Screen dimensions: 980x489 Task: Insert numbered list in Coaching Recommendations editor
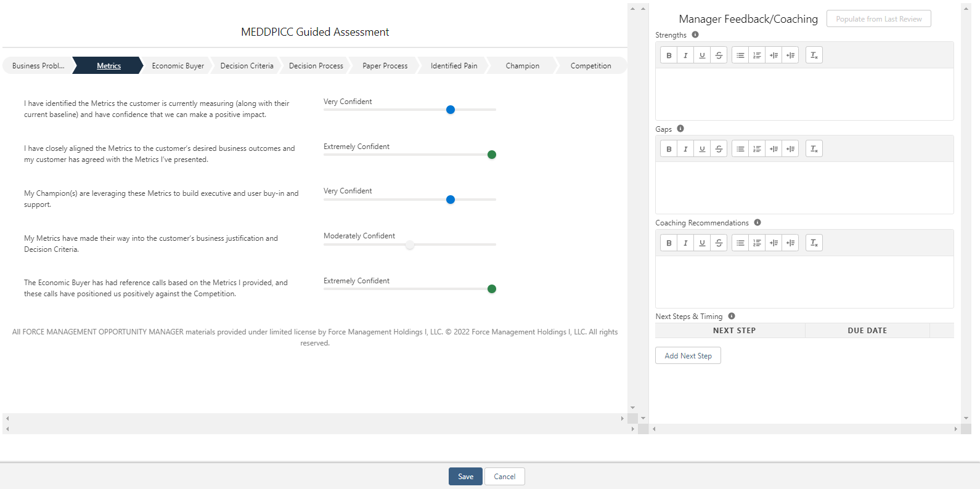click(757, 243)
